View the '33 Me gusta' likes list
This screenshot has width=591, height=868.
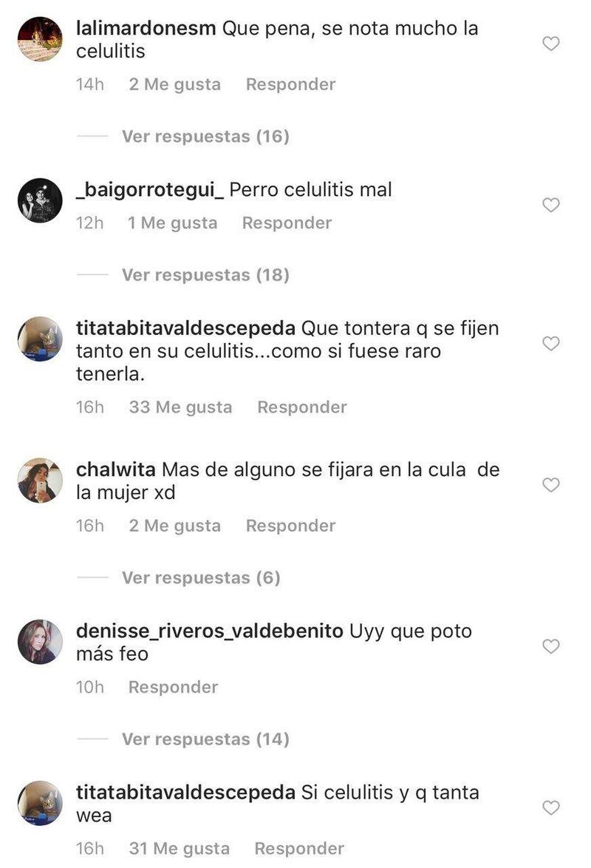pos(180,407)
